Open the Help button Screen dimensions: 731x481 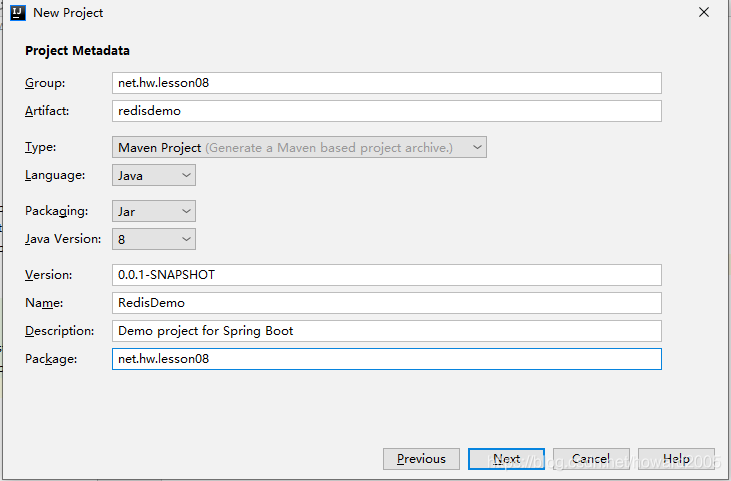tap(676, 459)
